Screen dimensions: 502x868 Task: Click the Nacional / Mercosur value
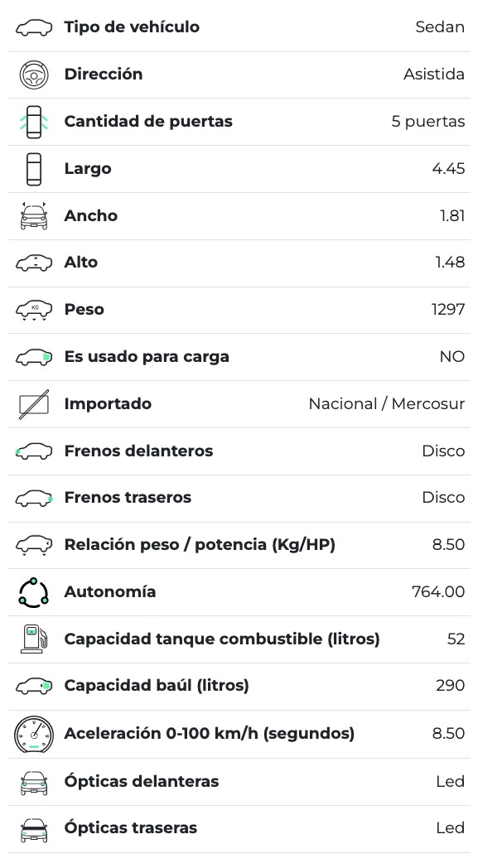click(x=386, y=404)
